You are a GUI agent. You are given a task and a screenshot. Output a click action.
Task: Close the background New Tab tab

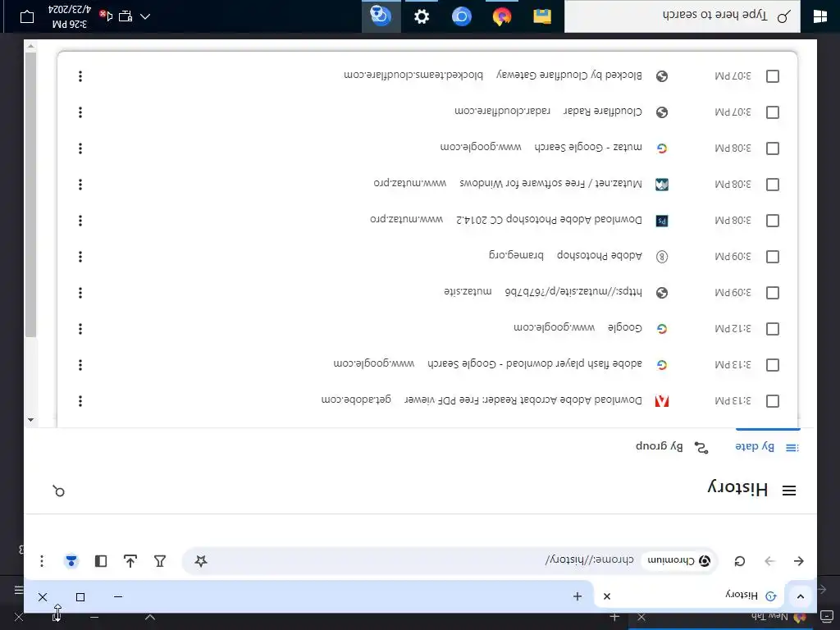point(641,618)
